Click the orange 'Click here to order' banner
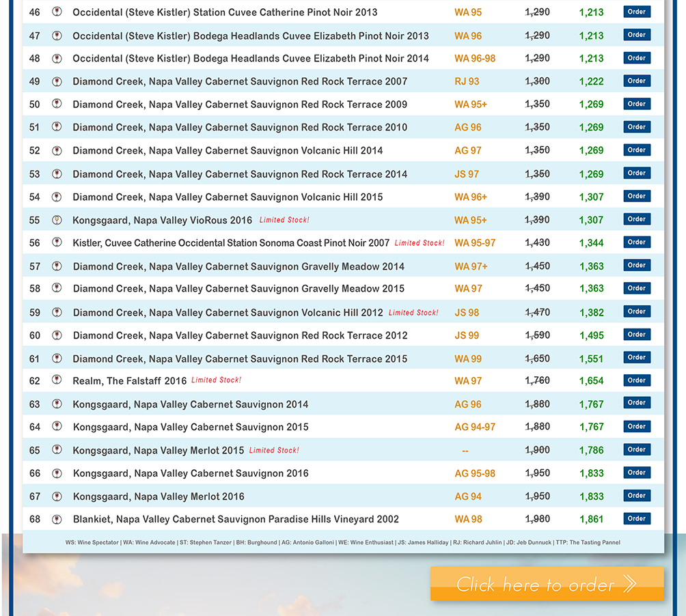The height and width of the screenshot is (616, 686). (x=547, y=584)
